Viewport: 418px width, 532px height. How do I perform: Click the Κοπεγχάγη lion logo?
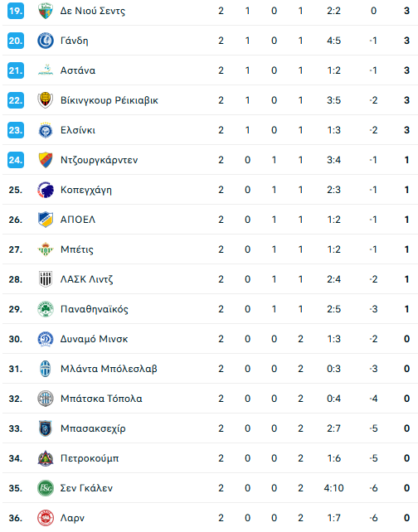point(45,190)
